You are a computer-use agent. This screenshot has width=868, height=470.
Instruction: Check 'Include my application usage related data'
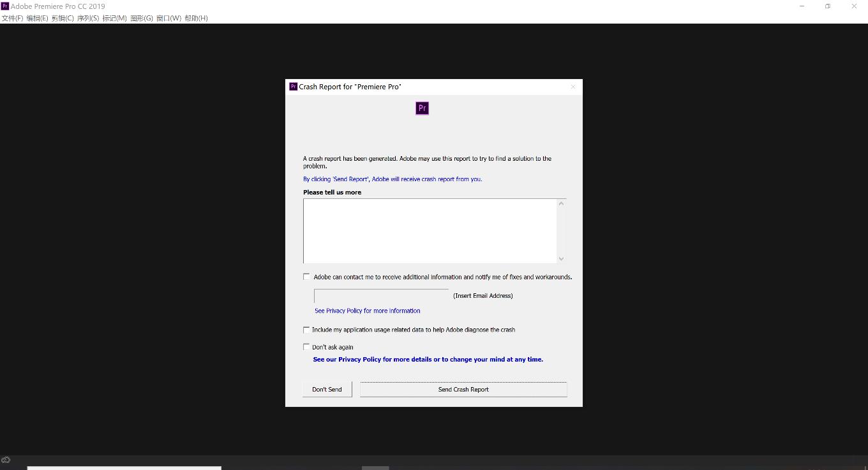pos(306,330)
